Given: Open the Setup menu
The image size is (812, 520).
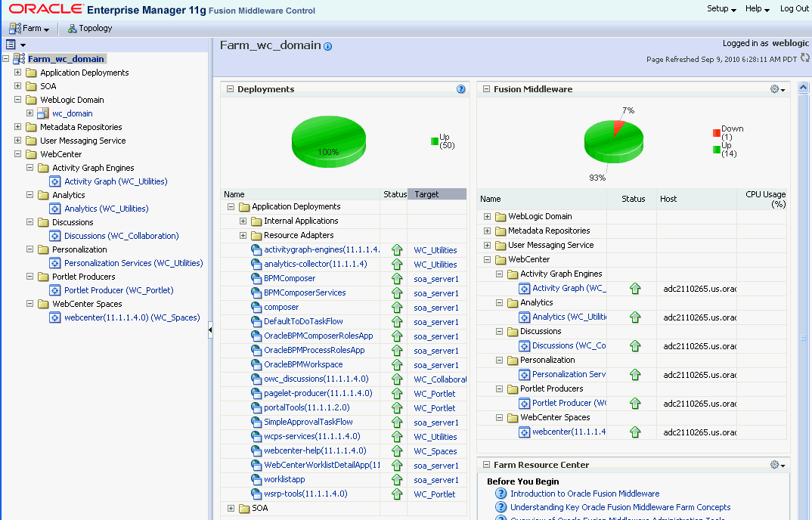Looking at the screenshot, I should tap(721, 9).
